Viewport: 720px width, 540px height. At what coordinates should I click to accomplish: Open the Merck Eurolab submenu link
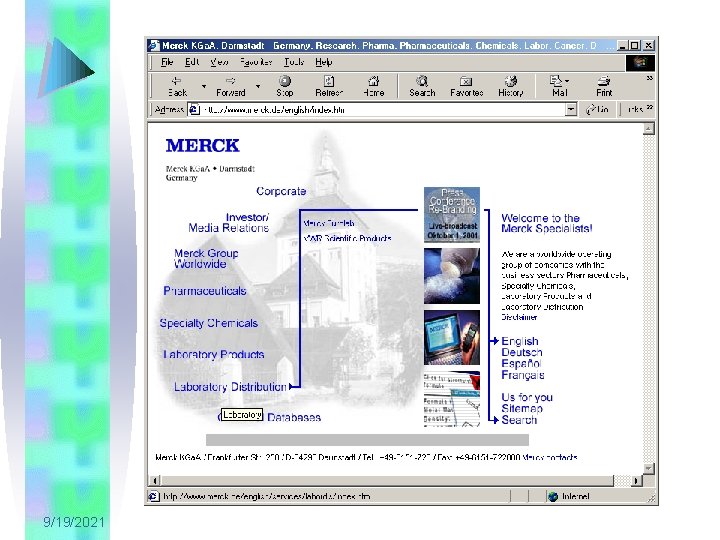coord(329,223)
